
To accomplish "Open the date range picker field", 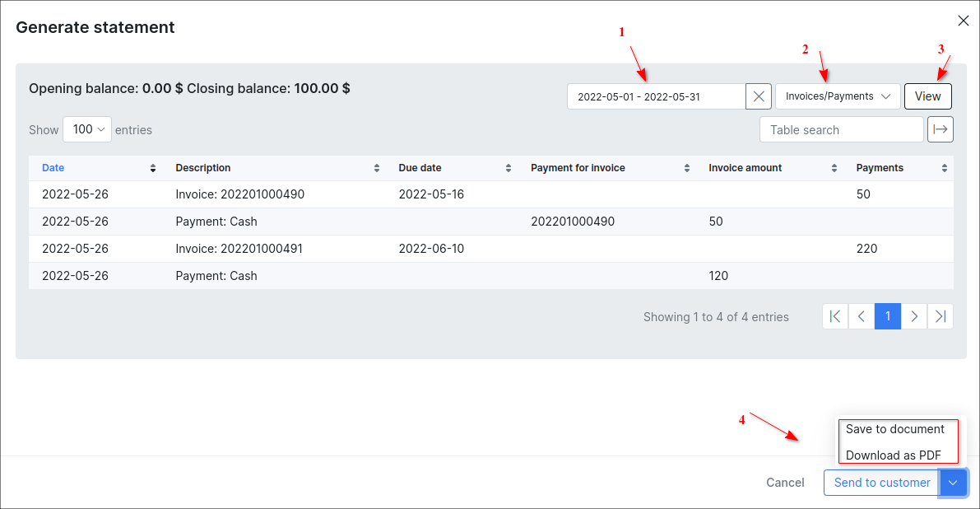I will [x=656, y=96].
